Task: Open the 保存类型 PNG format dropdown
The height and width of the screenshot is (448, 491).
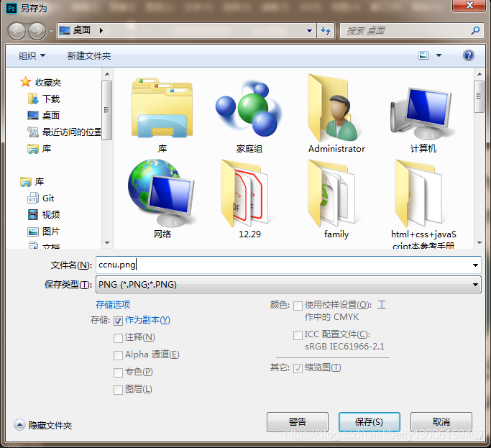Action: click(288, 285)
